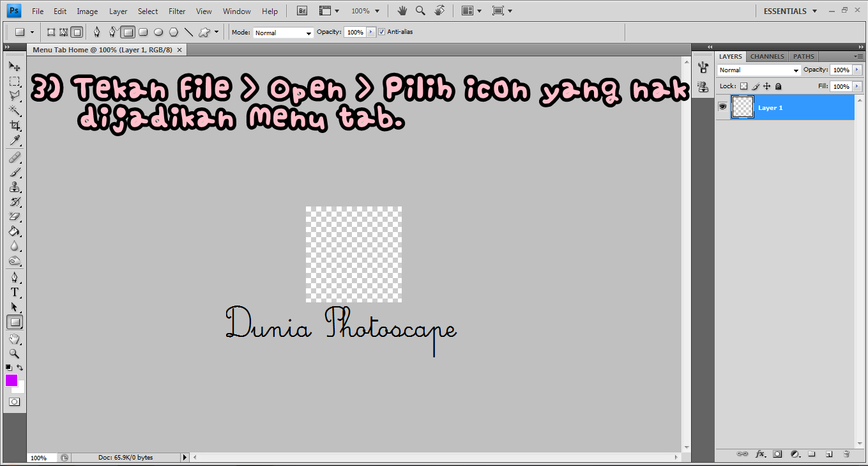This screenshot has height=466, width=868.
Task: Select the Clone Stamp tool
Action: (x=14, y=187)
